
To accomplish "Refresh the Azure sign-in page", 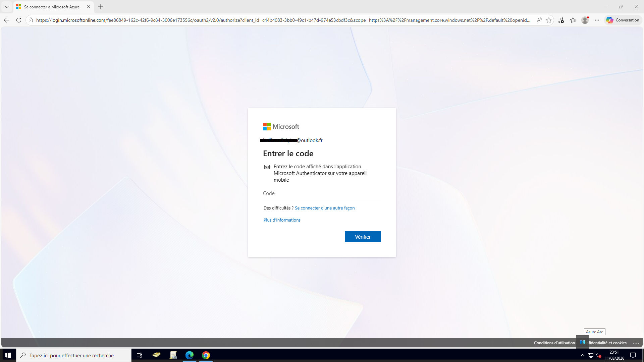I will (x=19, y=20).
